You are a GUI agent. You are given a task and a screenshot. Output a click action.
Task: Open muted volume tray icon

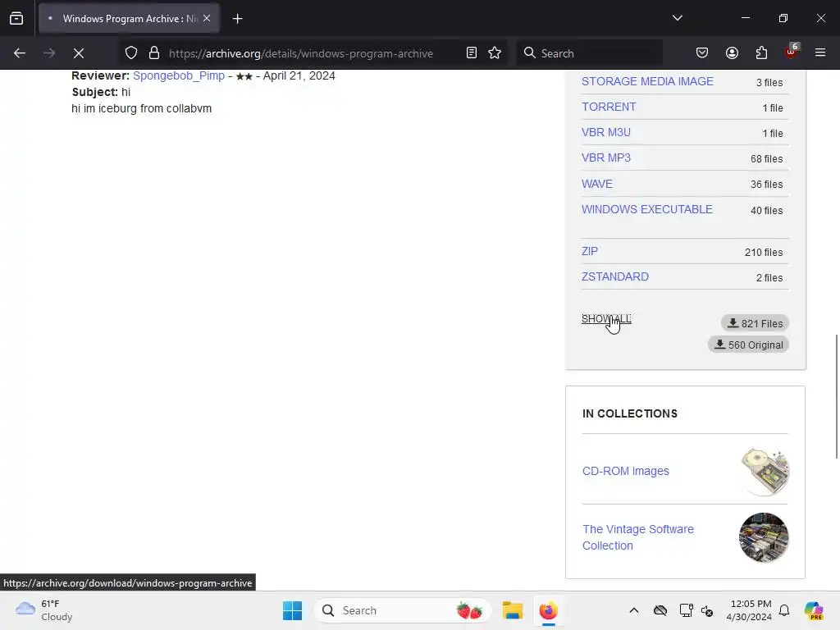[707, 610]
